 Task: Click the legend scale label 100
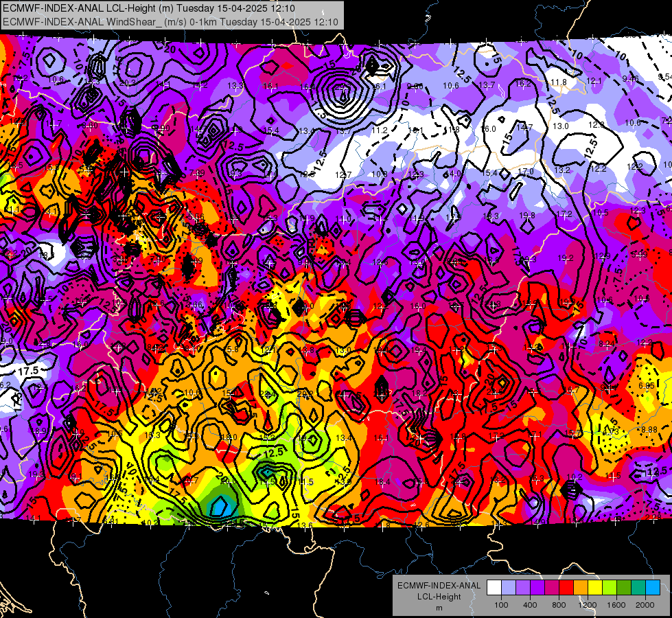501,605
